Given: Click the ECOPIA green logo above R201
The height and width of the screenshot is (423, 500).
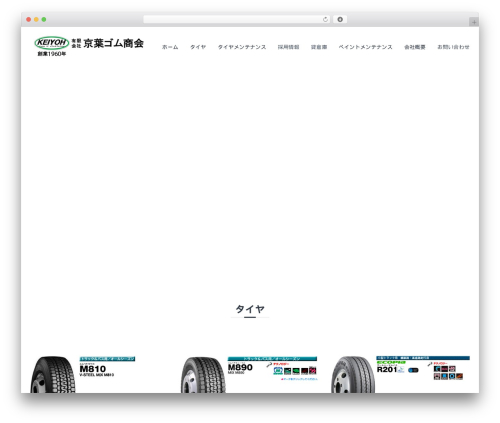Looking at the screenshot, I should 391,362.
